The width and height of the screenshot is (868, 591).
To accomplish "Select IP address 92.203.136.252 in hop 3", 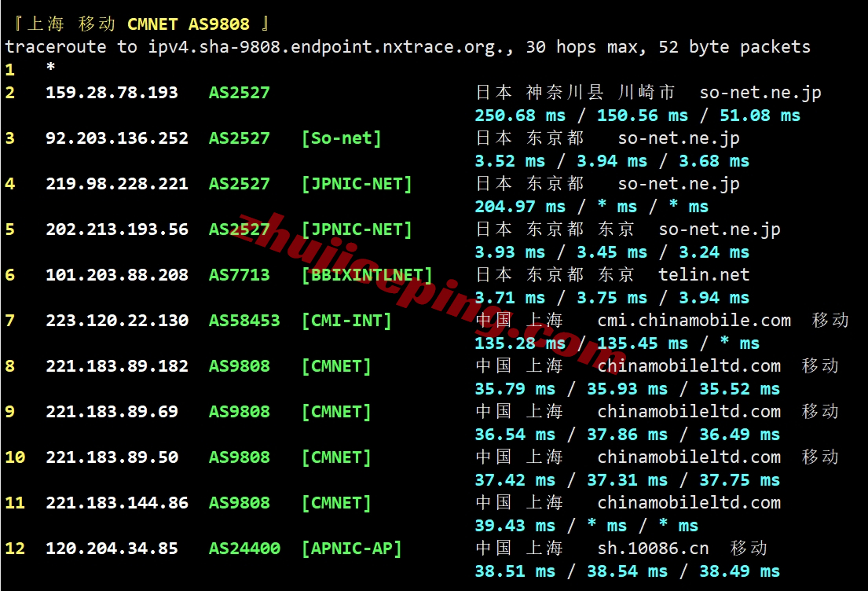I will 117,138.
